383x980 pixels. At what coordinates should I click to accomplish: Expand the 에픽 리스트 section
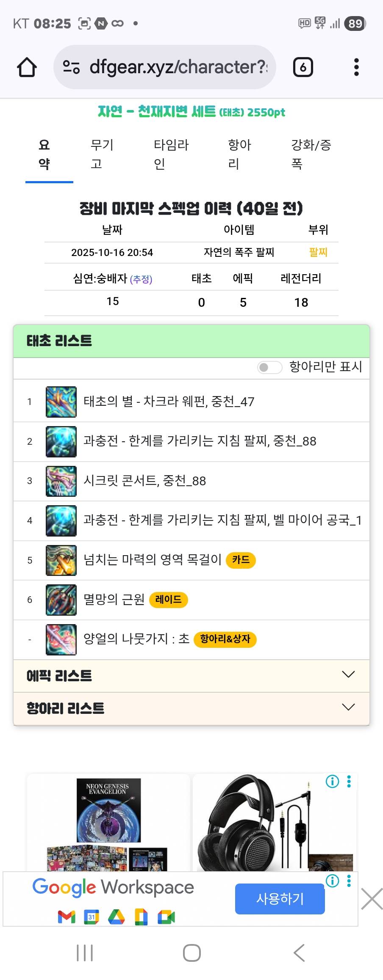[191, 676]
